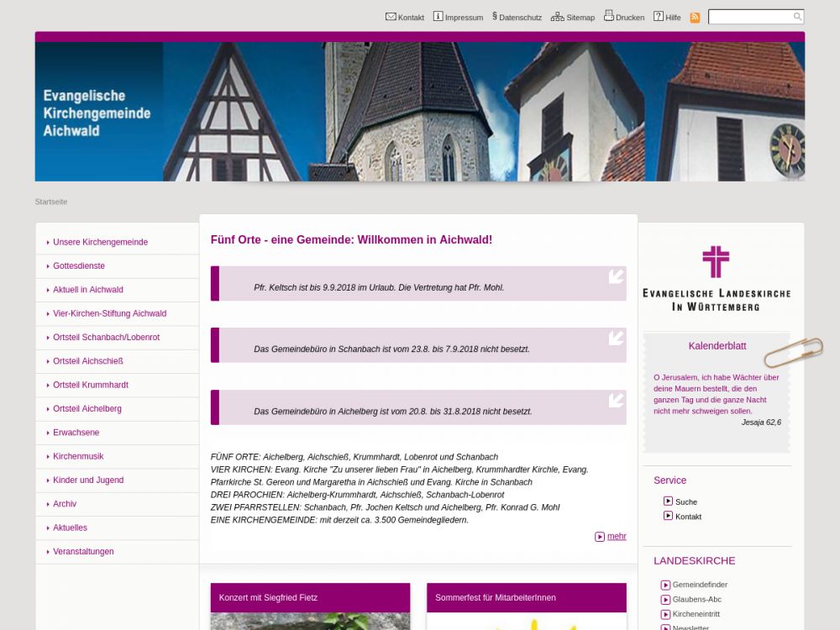This screenshot has width=840, height=630.
Task: Select Gottesdienste in the sidebar menu
Action: (x=79, y=265)
